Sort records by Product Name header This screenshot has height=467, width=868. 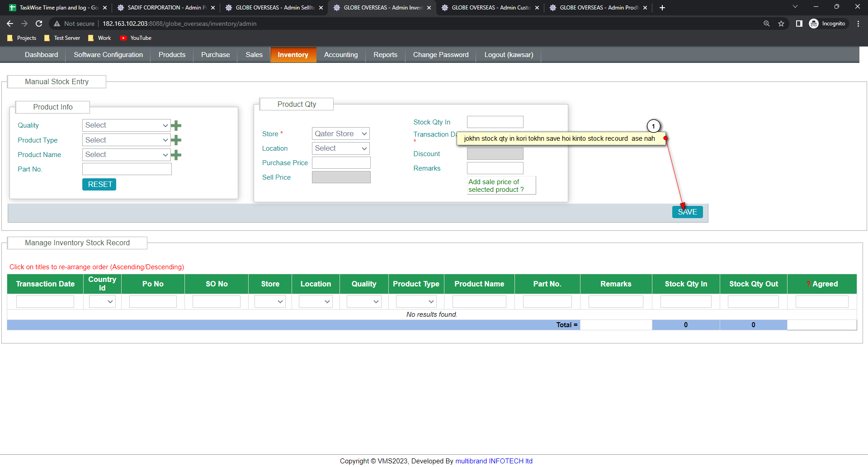pyautogui.click(x=479, y=284)
